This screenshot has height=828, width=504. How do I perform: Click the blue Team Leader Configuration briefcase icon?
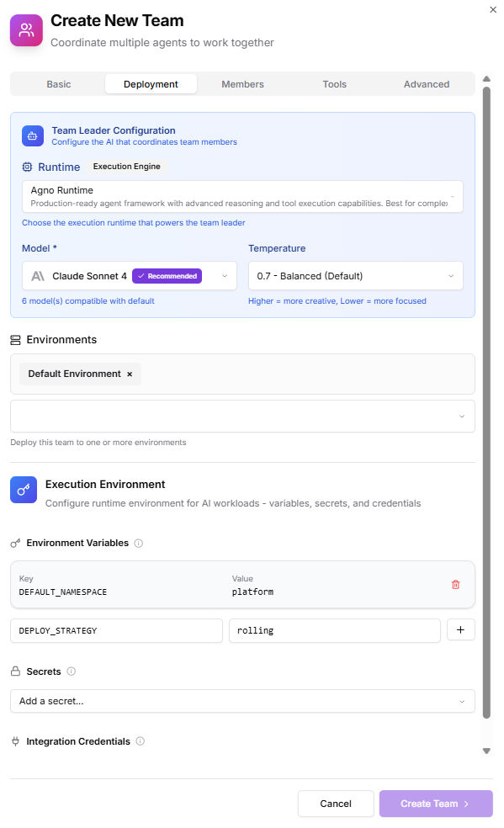tap(32, 135)
